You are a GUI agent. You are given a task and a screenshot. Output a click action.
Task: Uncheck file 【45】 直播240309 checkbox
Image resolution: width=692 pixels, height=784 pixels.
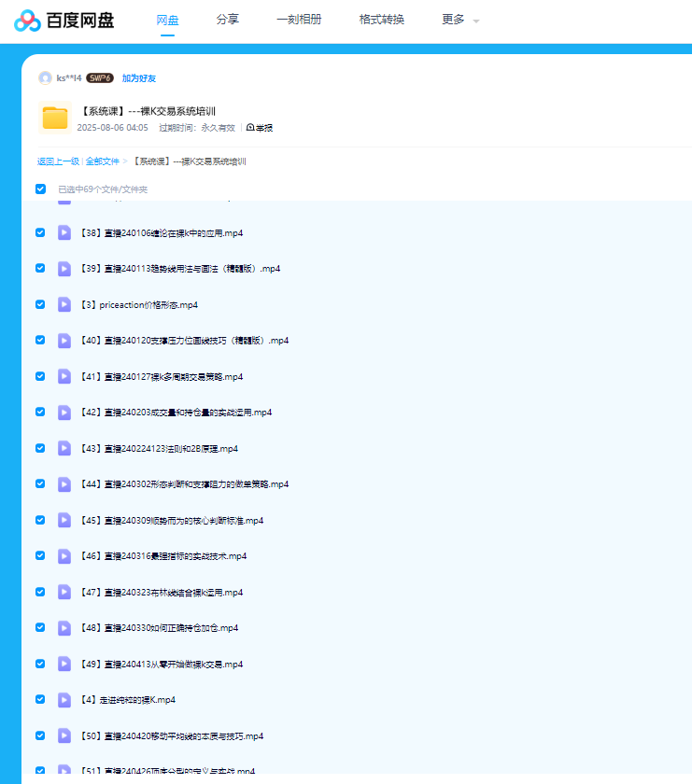pyautogui.click(x=40, y=520)
